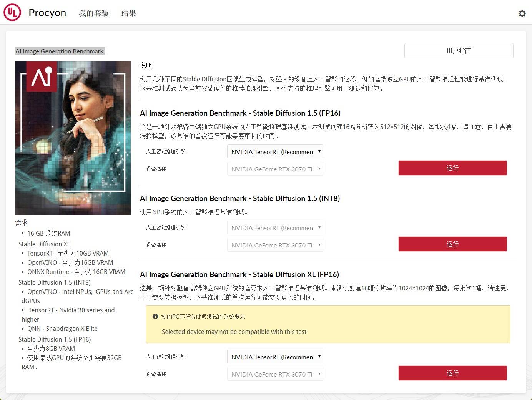Viewport: 532px width, 400px height.
Task: Expand device name dropdown for SD 1.5 FP16
Action: (275, 169)
